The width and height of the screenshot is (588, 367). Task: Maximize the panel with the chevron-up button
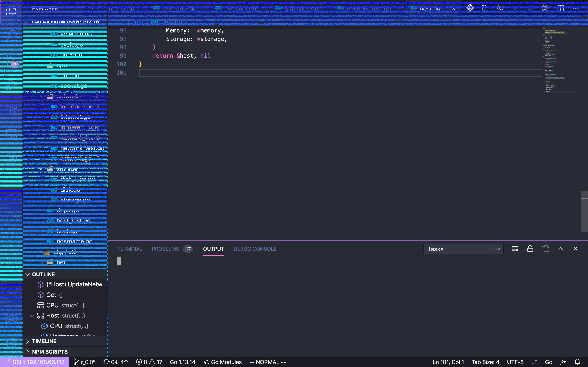(x=560, y=249)
